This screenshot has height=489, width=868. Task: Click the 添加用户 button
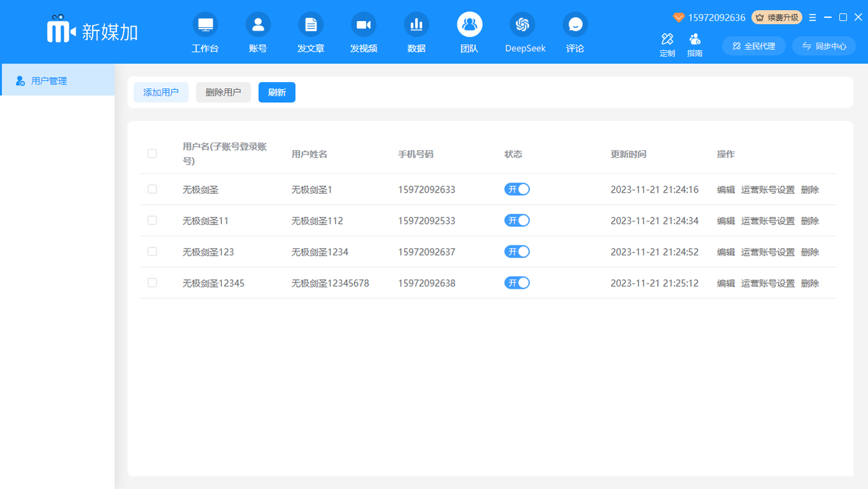pos(161,92)
